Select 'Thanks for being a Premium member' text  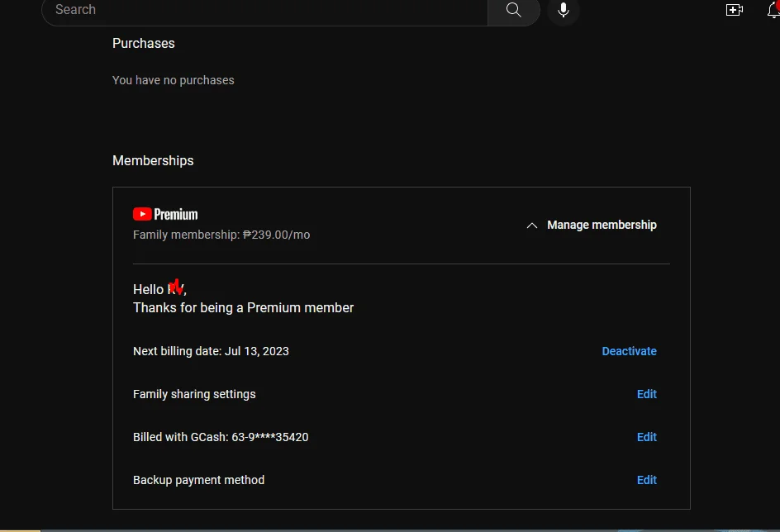pyautogui.click(x=243, y=308)
